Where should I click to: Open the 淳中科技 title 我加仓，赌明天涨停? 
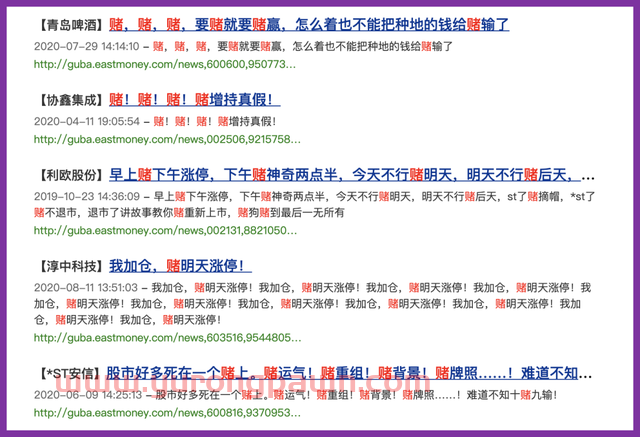[x=180, y=266]
